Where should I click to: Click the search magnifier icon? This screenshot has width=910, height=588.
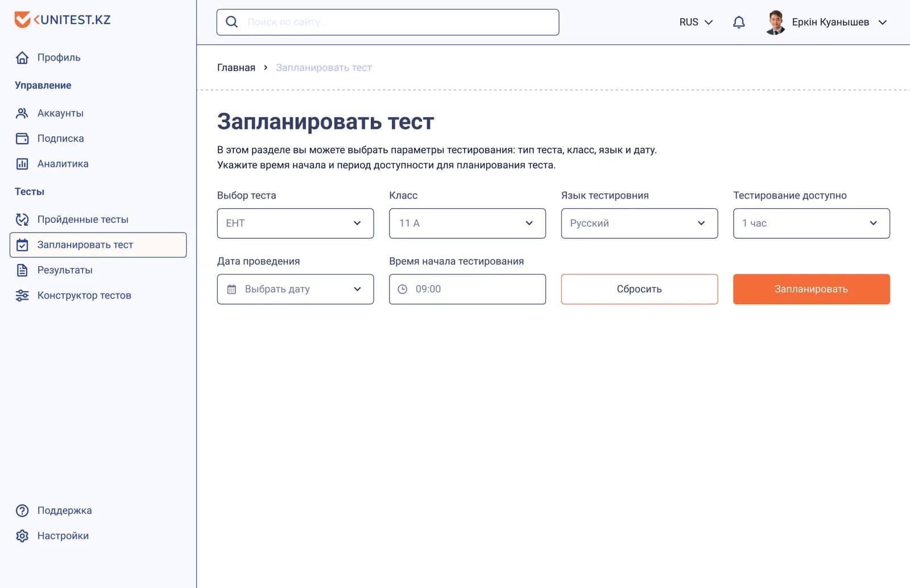231,22
